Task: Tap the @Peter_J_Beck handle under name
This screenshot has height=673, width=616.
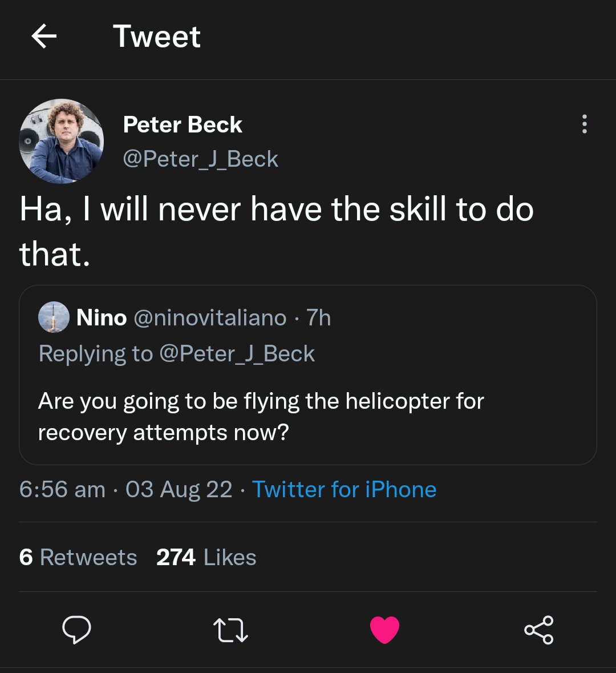Action: click(201, 159)
